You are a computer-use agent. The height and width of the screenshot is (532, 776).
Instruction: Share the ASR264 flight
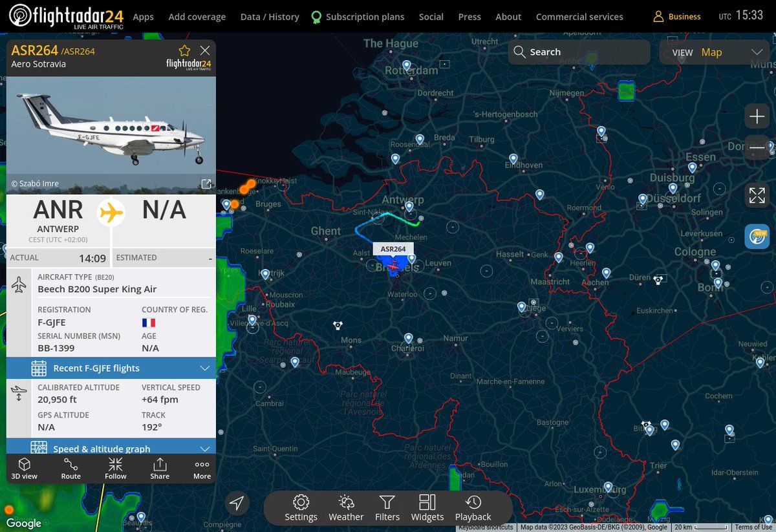[160, 469]
